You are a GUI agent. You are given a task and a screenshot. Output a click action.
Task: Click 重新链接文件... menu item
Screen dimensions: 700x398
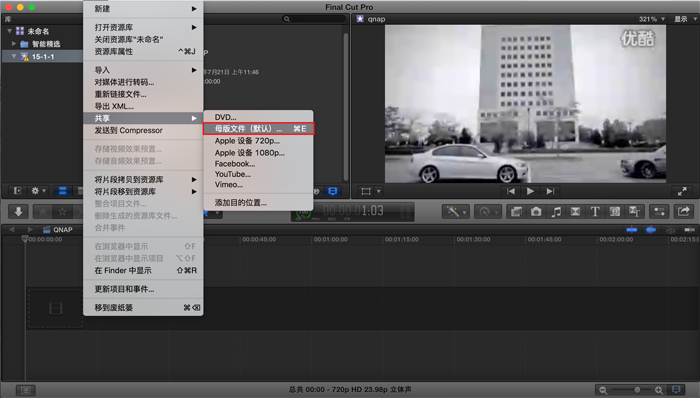(x=143, y=94)
